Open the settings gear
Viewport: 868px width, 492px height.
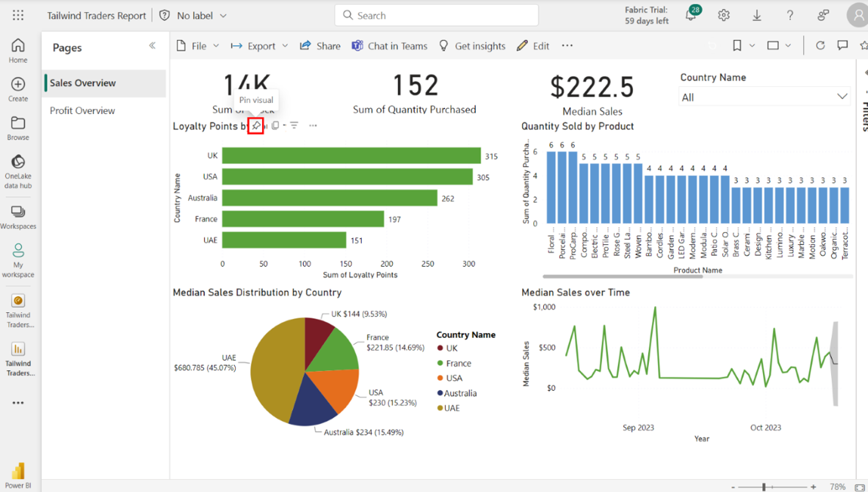pyautogui.click(x=724, y=15)
